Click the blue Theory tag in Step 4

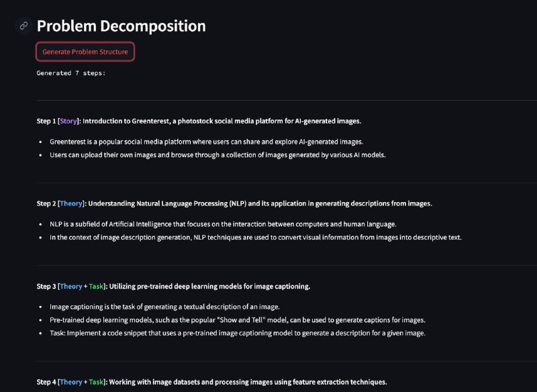click(71, 382)
